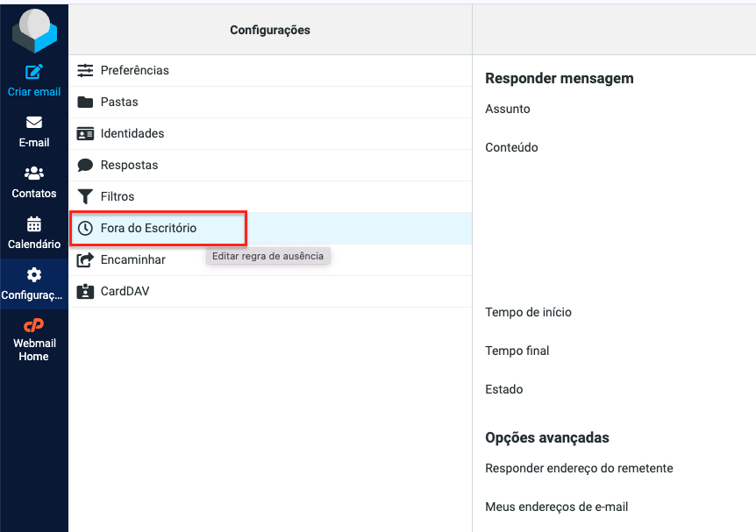Click the CardDAV address book icon
This screenshot has height=532, width=756.
(x=85, y=291)
